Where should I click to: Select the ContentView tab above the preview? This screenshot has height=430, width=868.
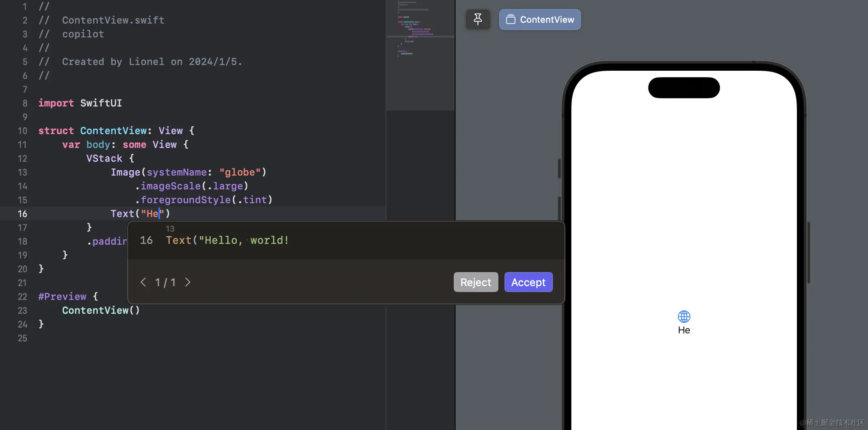pyautogui.click(x=539, y=20)
